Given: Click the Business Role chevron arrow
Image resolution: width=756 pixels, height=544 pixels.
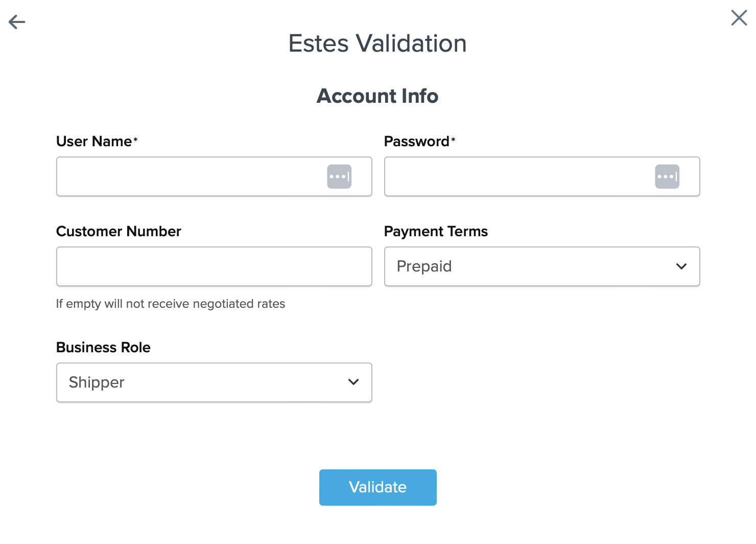Looking at the screenshot, I should coord(353,382).
